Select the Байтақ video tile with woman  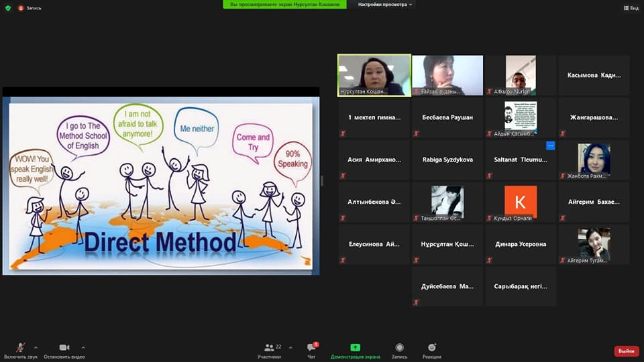(447, 76)
